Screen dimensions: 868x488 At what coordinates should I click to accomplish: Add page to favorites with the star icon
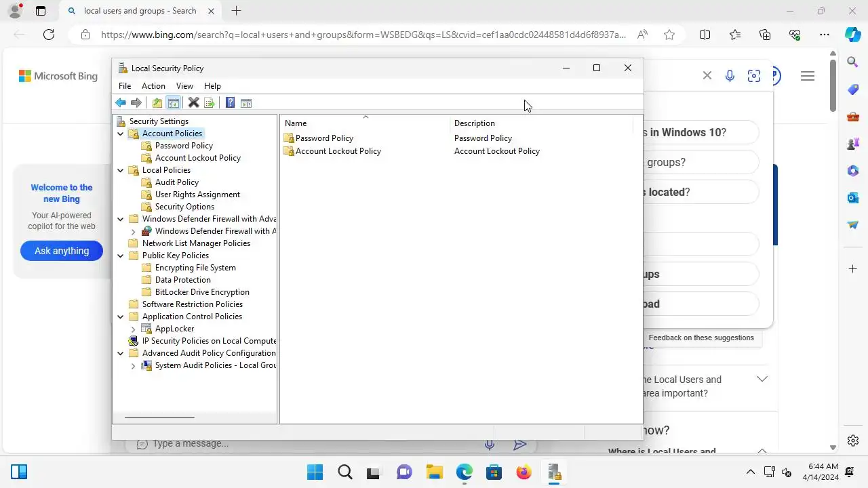[669, 35]
